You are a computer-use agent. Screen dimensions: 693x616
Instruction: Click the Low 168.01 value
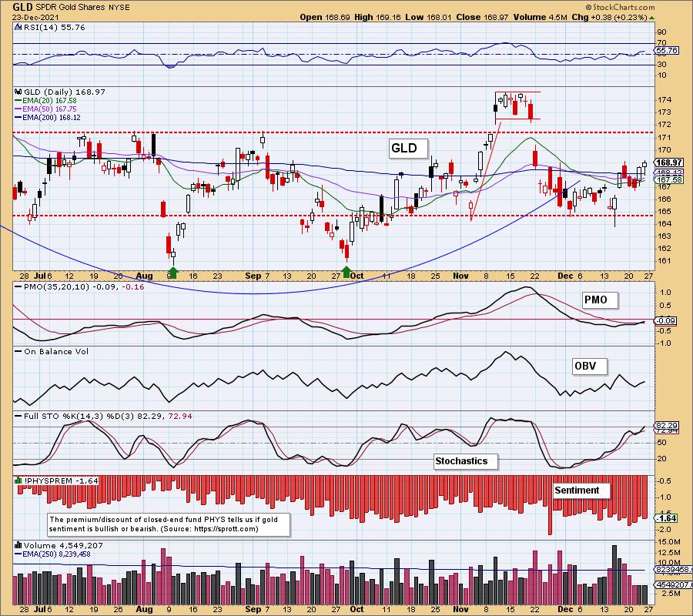click(x=428, y=17)
